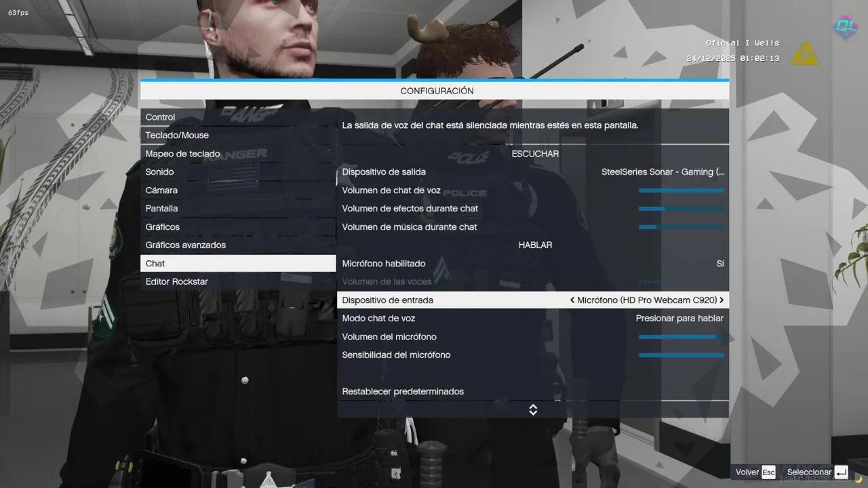Image resolution: width=868 pixels, height=488 pixels.
Task: Click the date and time 24/12/2025 text
Action: pyautogui.click(x=732, y=58)
